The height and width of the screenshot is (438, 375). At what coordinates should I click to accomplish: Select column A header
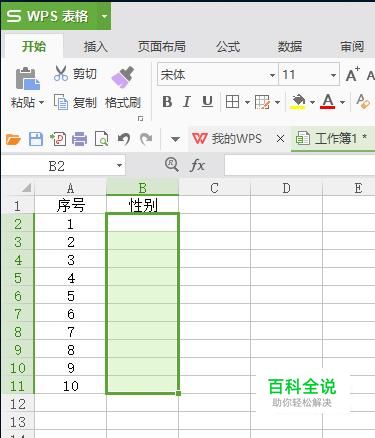pos(70,188)
